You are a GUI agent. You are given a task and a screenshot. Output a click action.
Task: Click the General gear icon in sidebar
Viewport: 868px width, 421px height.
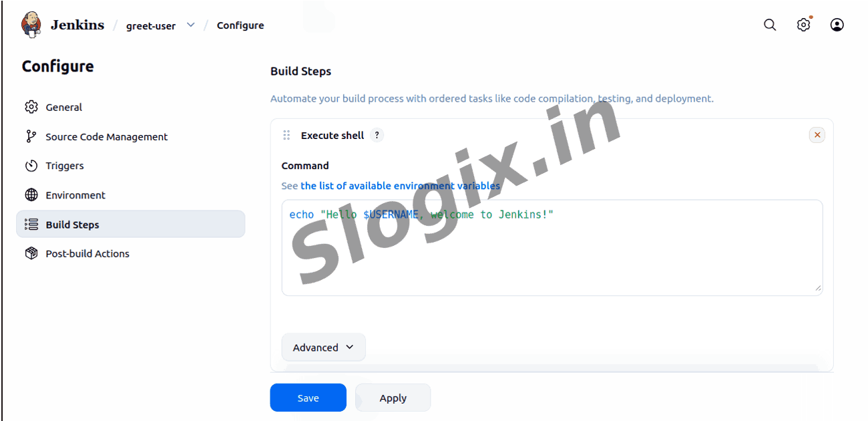31,107
